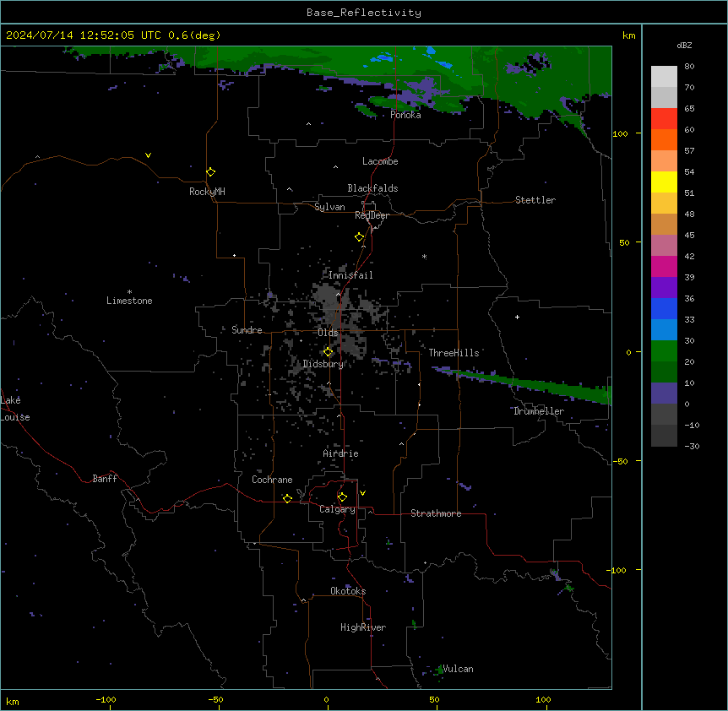Screen dimensions: 728x711
Task: Click the asterisk marker east of Innisfail
Action: [424, 257]
